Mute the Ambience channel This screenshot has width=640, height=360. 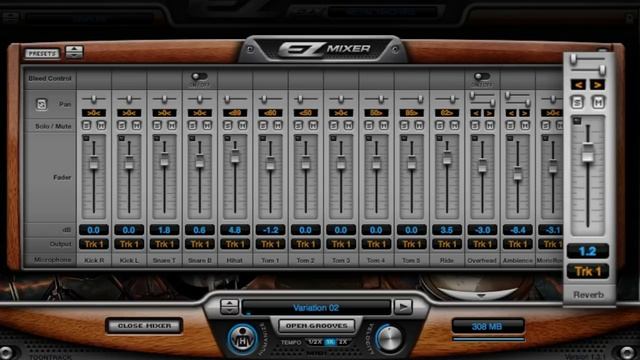525,126
